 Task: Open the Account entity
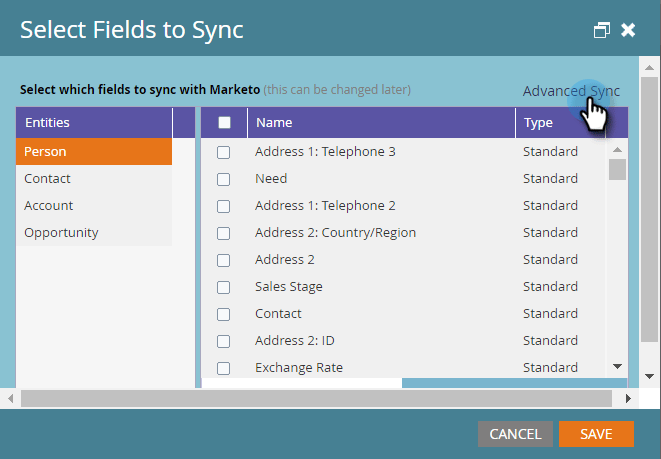click(x=94, y=205)
